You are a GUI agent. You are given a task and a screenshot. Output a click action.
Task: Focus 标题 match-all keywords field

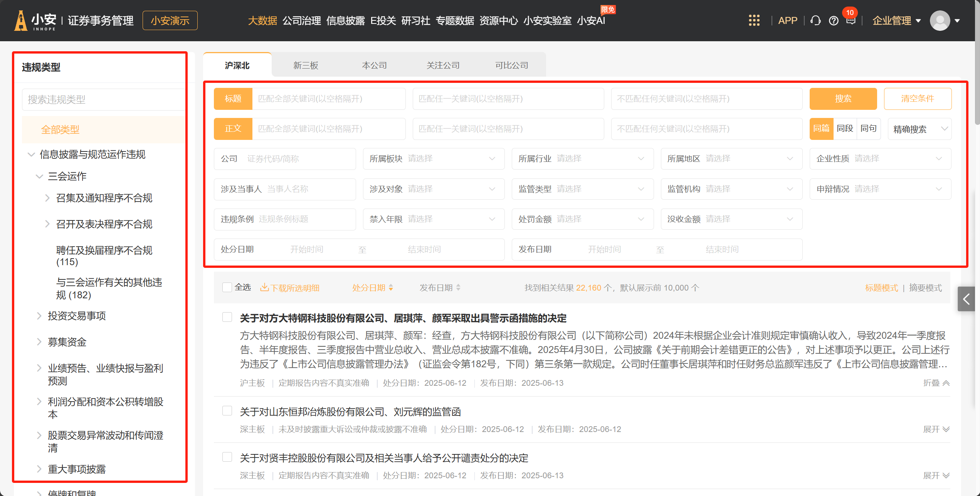329,99
